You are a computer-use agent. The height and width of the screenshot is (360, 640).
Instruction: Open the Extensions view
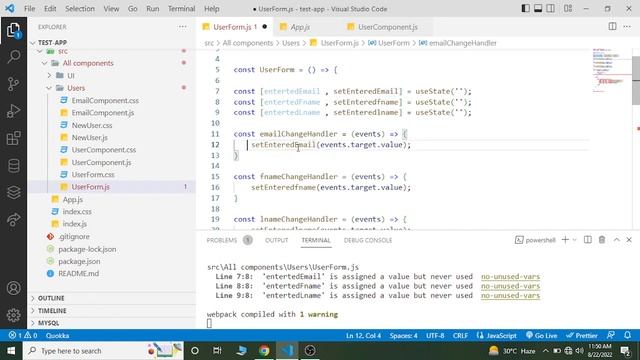coord(13,138)
